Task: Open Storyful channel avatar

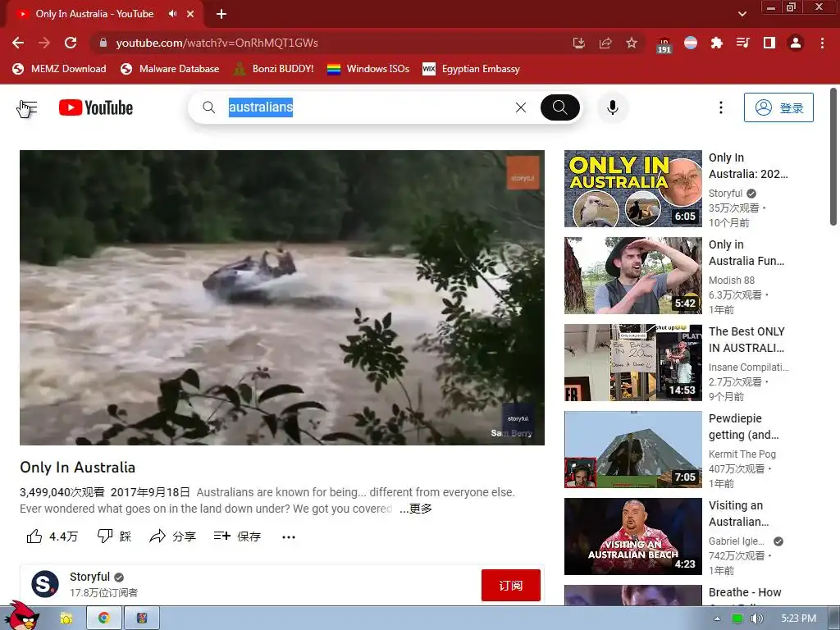Action: tap(45, 584)
